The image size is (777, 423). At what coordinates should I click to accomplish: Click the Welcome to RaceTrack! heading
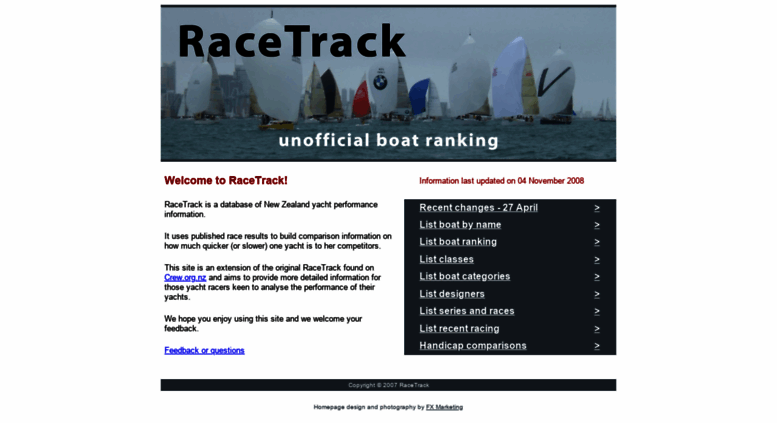point(226,180)
